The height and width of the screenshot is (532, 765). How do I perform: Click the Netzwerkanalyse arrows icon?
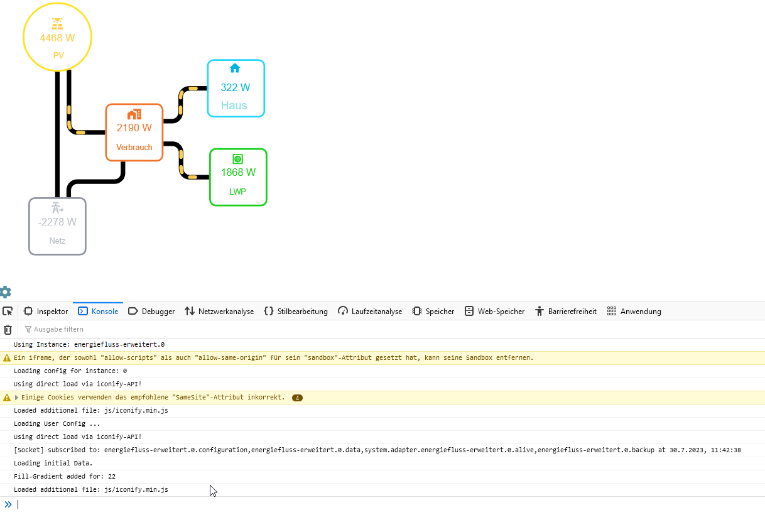tap(190, 311)
